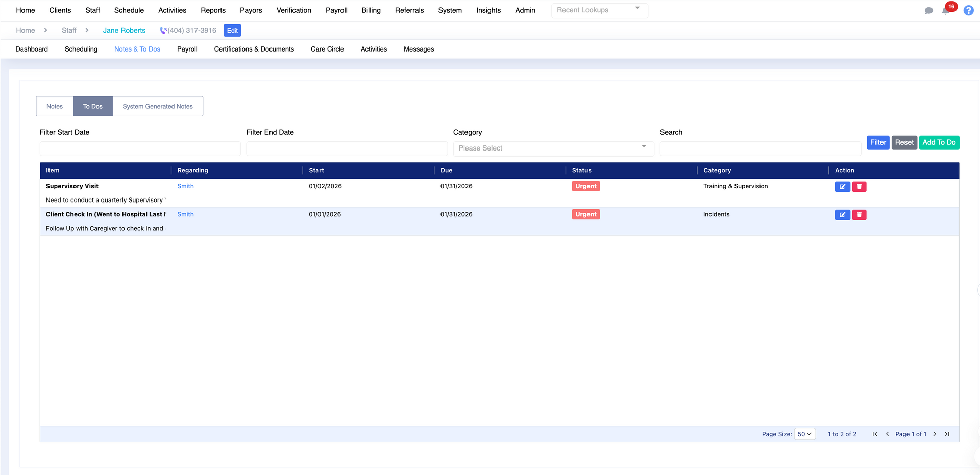Screen dimensions: 980x475
Task: Open the Clients menu
Action: [x=60, y=10]
